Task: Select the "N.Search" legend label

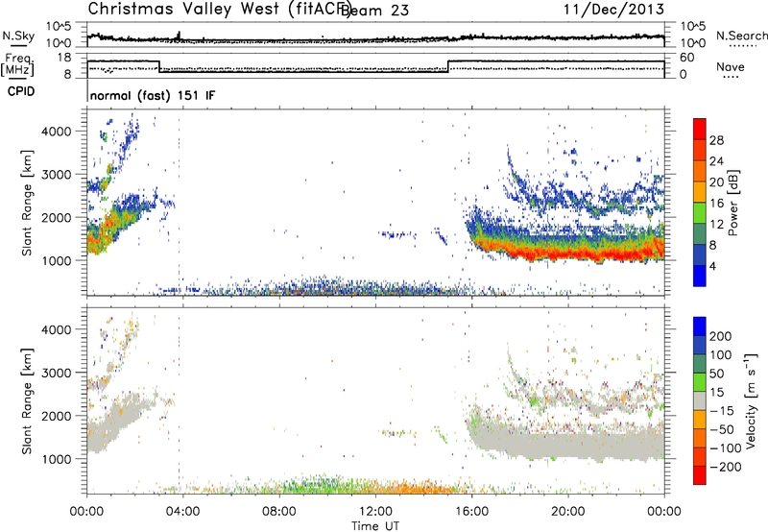Action: pyautogui.click(x=741, y=36)
